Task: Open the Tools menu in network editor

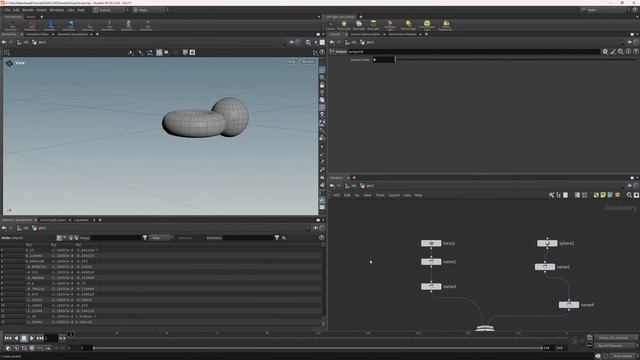Action: click(x=380, y=195)
